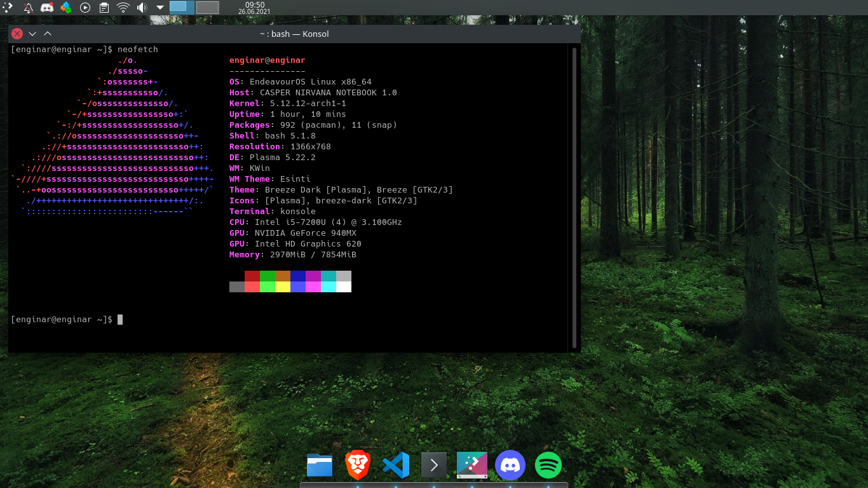Launch Brave browser from dock

click(x=358, y=465)
